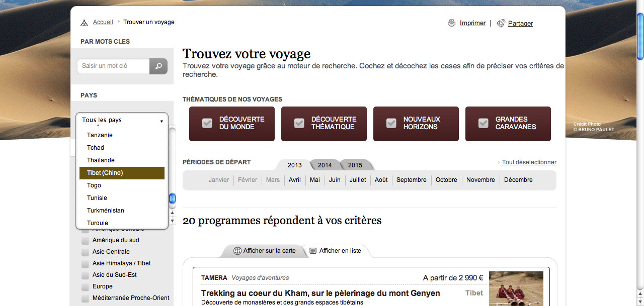Viewport: 644px width, 306px height.
Task: Collapse the Tous les pays dropdown
Action: tap(122, 120)
